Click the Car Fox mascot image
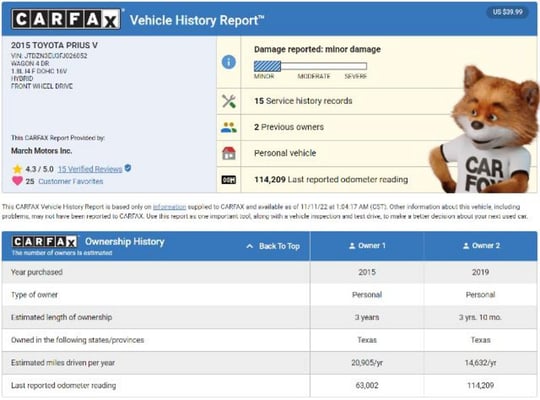540x400 pixels. click(484, 129)
